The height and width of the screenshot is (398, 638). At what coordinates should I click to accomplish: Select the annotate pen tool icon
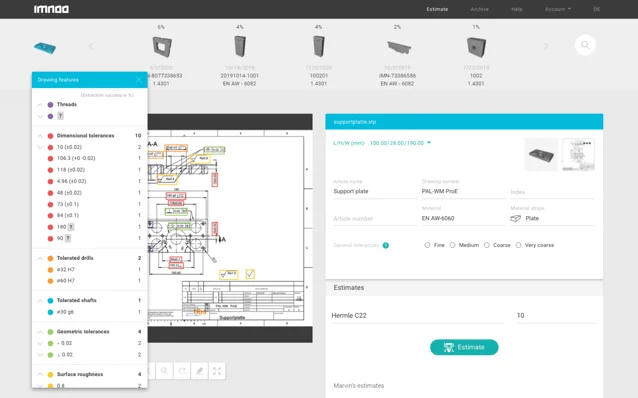click(199, 371)
